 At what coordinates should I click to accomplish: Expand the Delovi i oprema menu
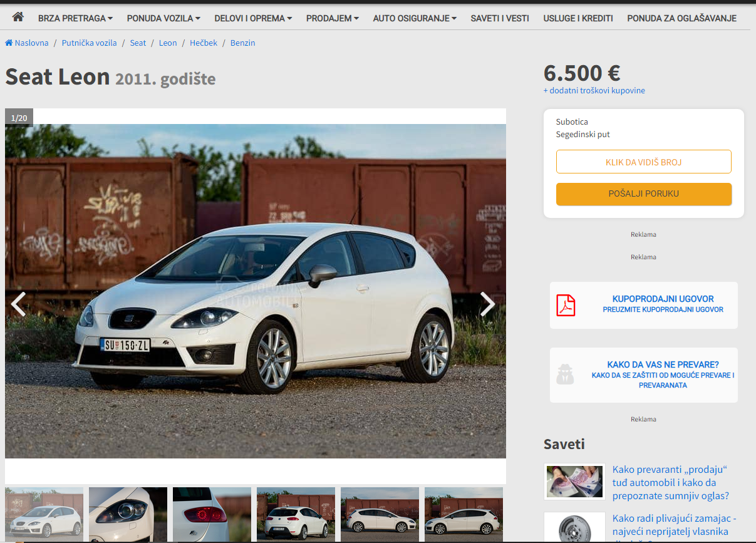pos(253,18)
